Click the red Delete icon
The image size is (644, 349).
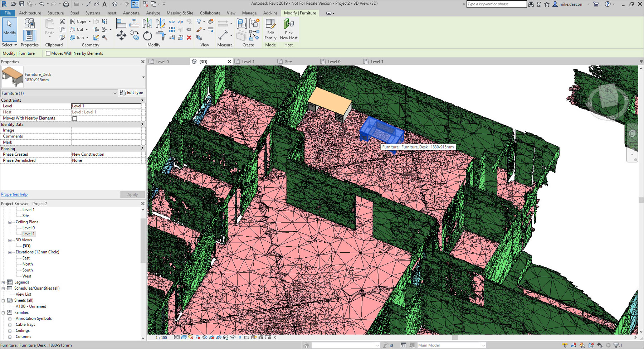click(x=189, y=37)
